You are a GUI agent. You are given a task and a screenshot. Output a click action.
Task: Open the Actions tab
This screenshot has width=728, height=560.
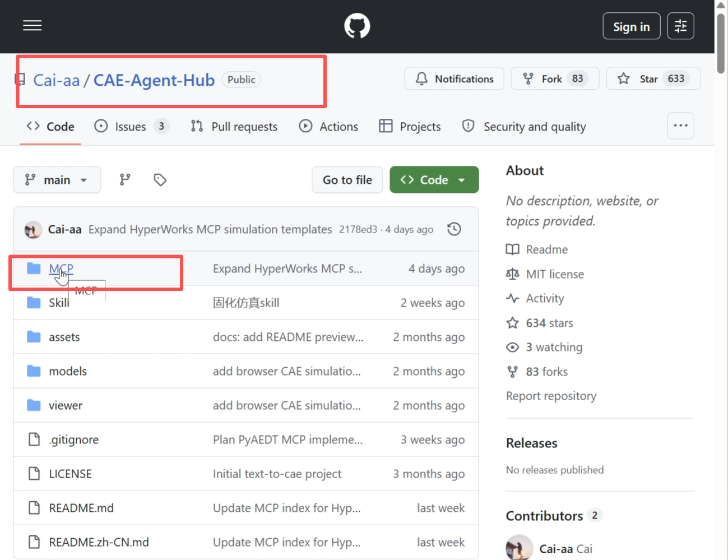pyautogui.click(x=328, y=127)
